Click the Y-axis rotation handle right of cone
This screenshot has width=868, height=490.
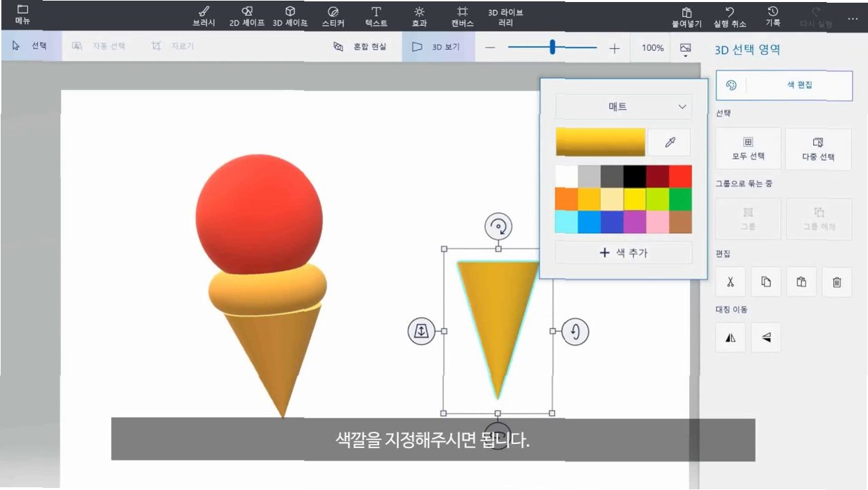(575, 331)
